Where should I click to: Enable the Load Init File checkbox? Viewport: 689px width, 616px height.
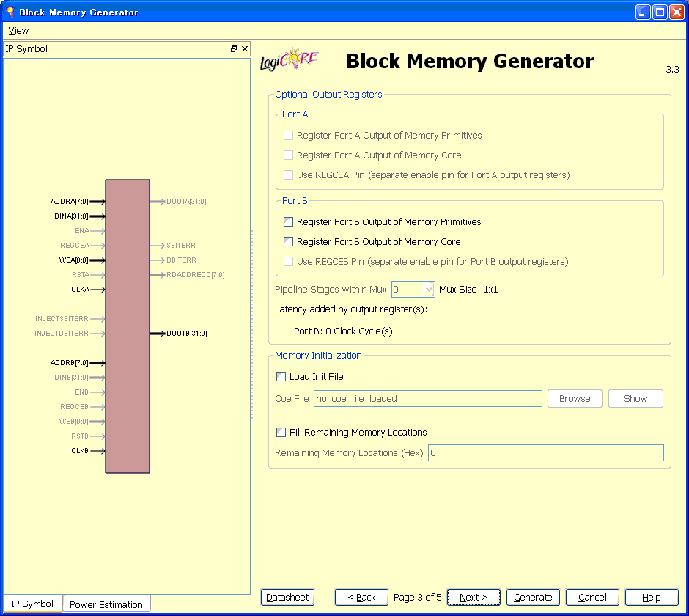pos(281,377)
